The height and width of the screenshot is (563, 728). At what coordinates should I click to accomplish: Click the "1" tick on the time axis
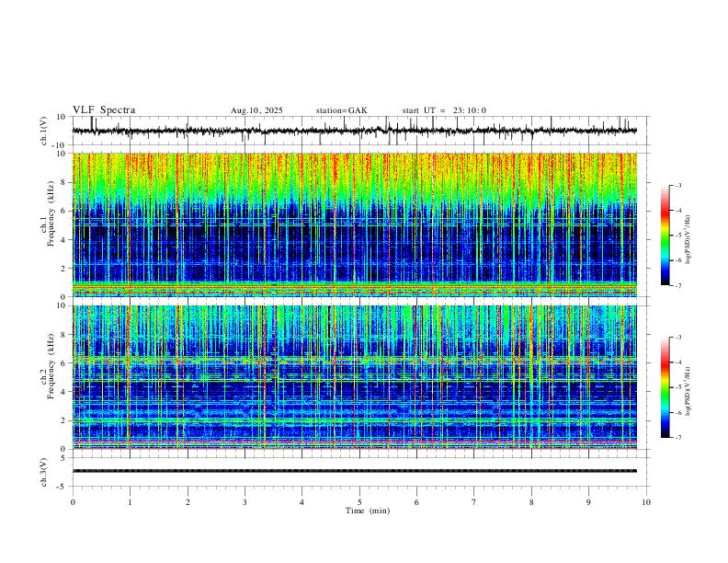pos(130,502)
